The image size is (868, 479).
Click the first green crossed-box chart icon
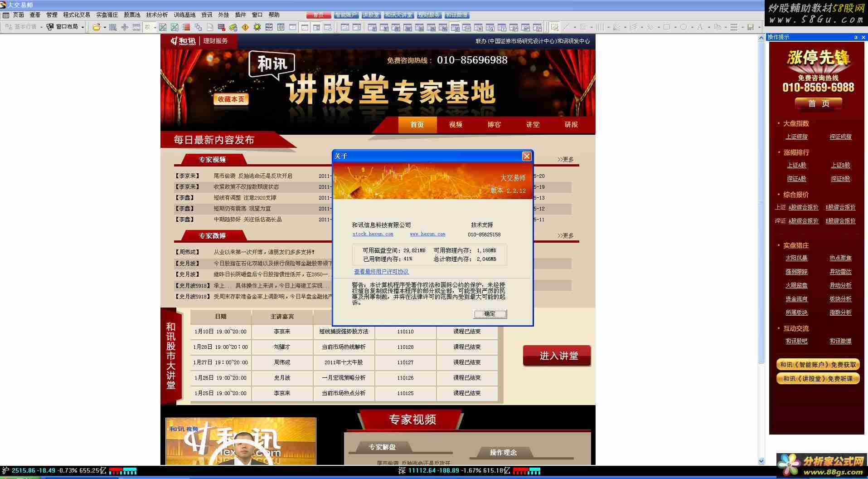click(x=162, y=27)
